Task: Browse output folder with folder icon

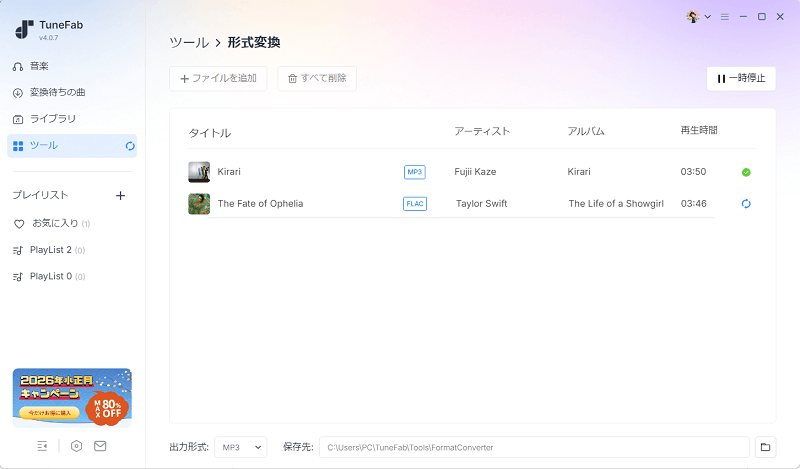Action: (765, 448)
